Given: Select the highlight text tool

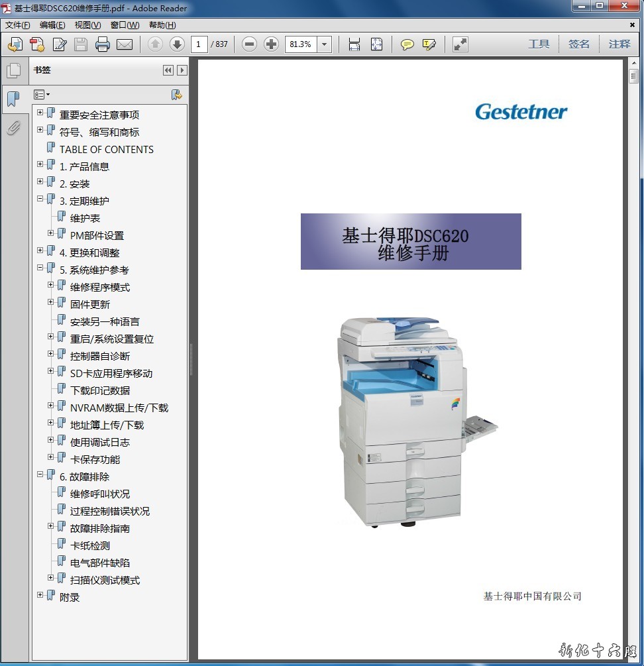Looking at the screenshot, I should (429, 44).
